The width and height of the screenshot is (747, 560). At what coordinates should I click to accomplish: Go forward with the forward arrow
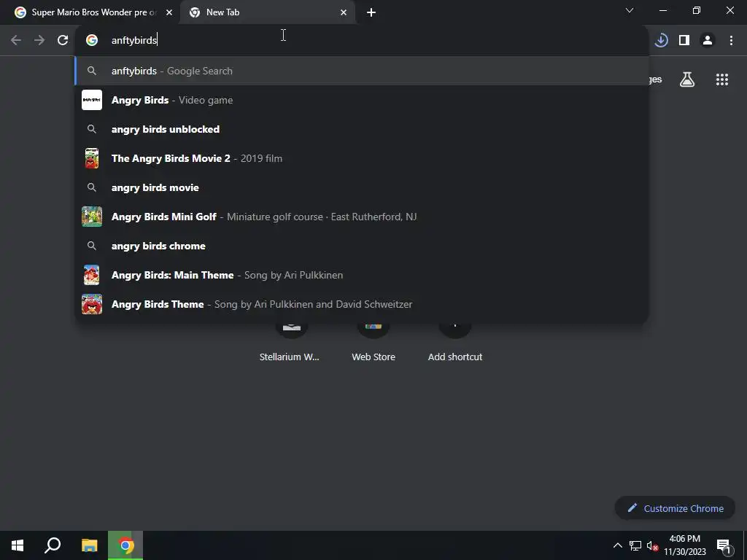pyautogui.click(x=39, y=40)
